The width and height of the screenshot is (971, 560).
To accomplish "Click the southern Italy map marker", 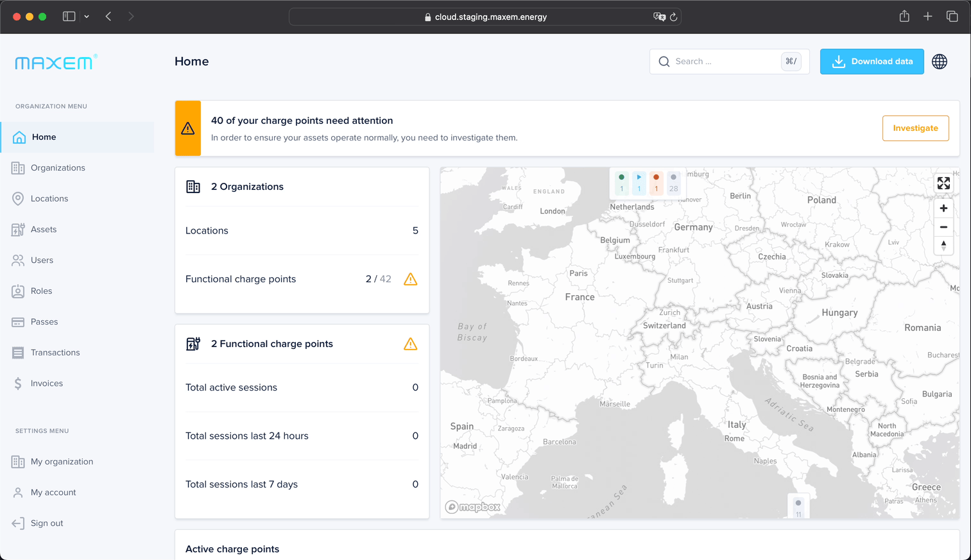I will [x=798, y=507].
